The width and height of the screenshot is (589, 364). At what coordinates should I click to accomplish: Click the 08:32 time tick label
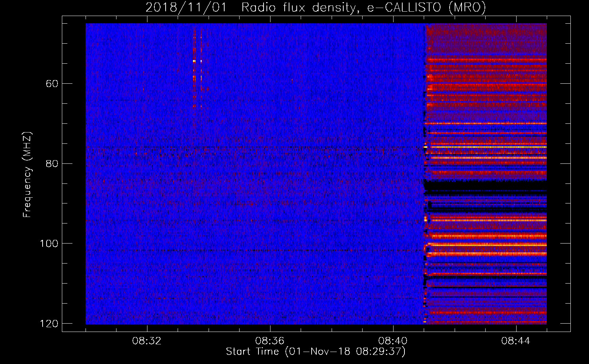pyautogui.click(x=147, y=341)
